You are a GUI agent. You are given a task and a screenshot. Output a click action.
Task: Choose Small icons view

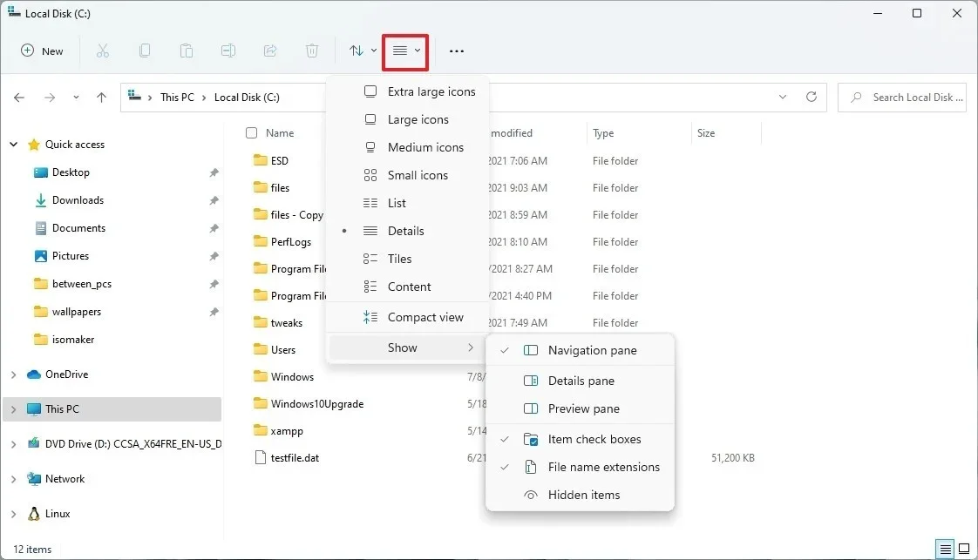tap(407, 176)
